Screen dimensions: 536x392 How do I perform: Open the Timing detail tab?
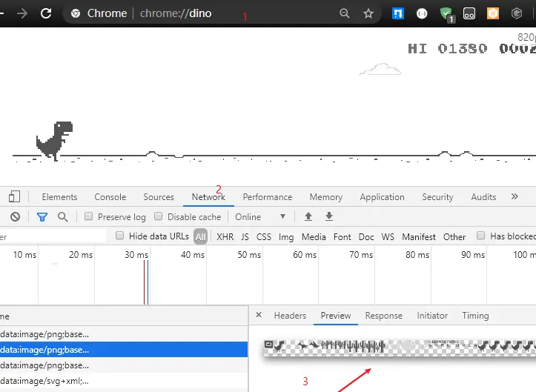coord(475,316)
